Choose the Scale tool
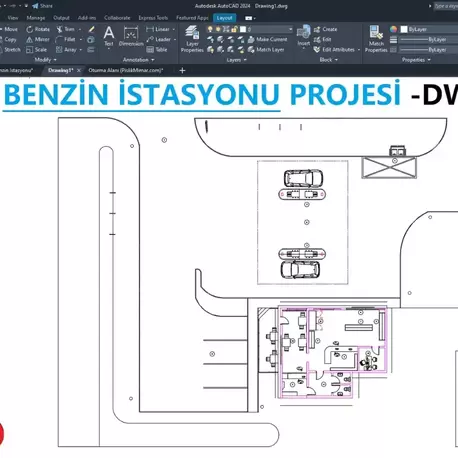This screenshot has width=458, height=458. [x=36, y=50]
